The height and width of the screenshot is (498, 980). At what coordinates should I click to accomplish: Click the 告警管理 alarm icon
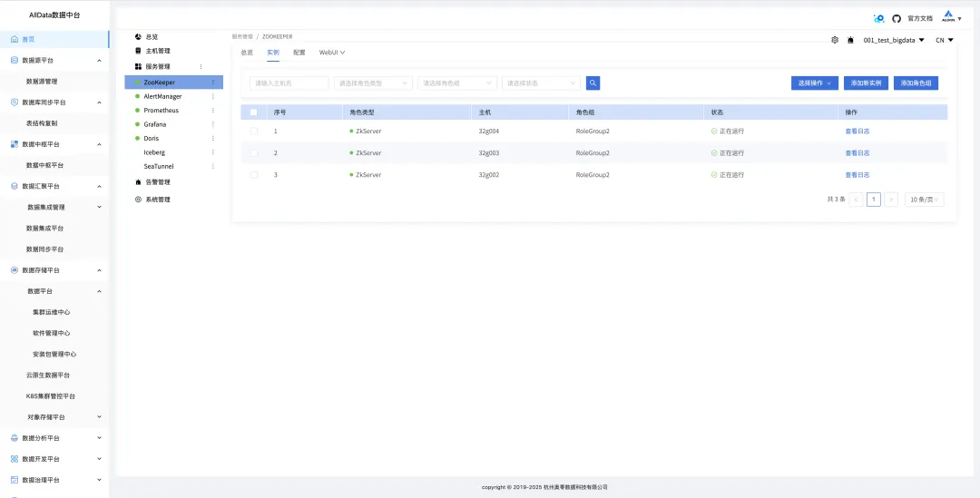pyautogui.click(x=138, y=182)
